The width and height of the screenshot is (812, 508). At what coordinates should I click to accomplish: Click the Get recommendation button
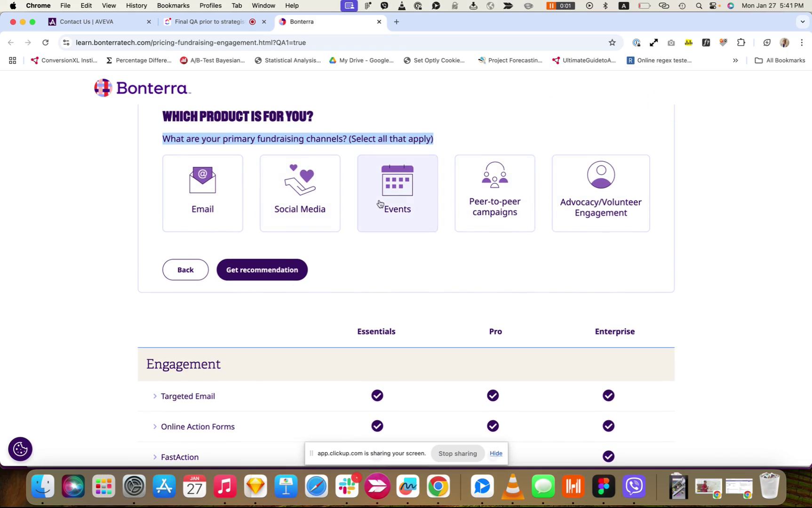point(262,270)
